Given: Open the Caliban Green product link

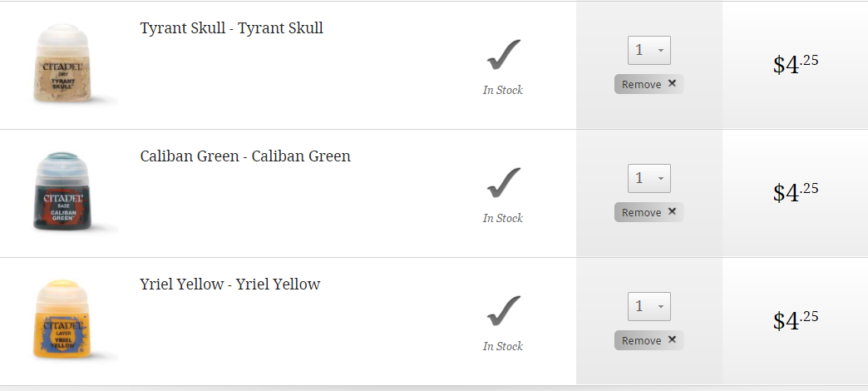Looking at the screenshot, I should [x=245, y=156].
